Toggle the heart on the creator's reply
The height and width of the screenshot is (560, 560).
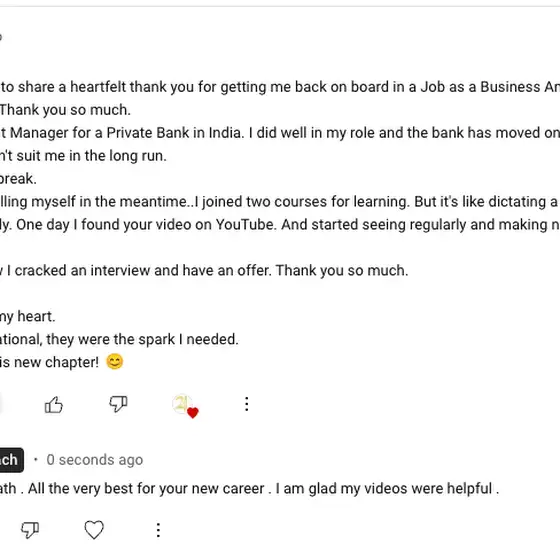(x=94, y=529)
